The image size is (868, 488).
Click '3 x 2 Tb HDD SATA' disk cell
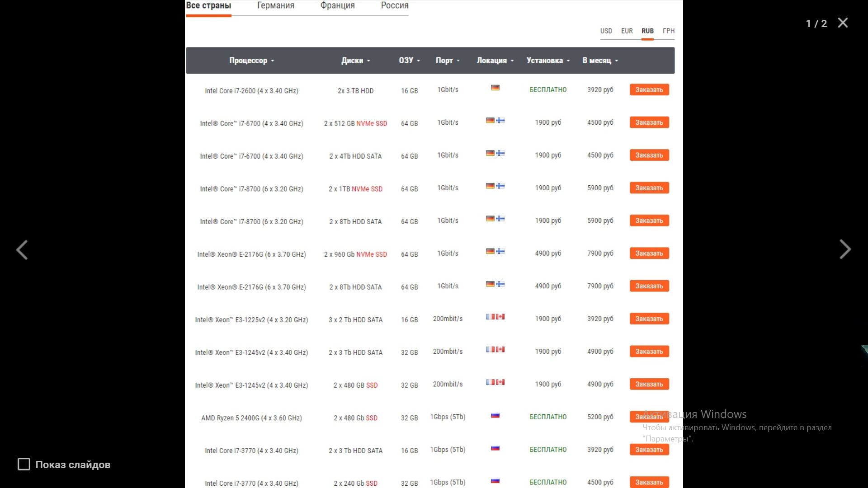[x=355, y=320]
